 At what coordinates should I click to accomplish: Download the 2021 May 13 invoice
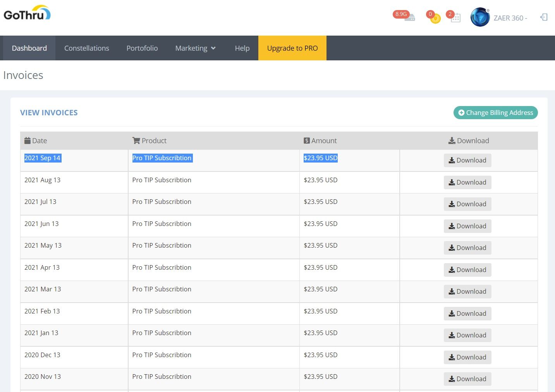point(467,248)
